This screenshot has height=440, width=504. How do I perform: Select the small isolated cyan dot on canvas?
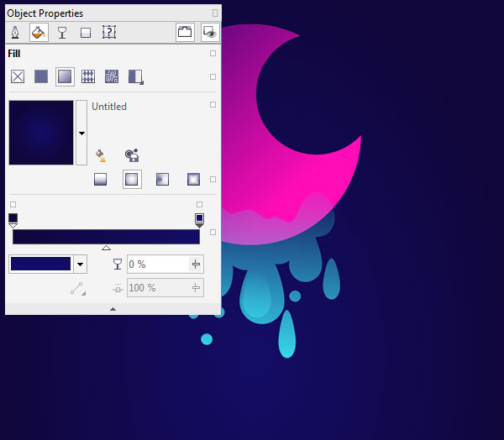coord(207,339)
